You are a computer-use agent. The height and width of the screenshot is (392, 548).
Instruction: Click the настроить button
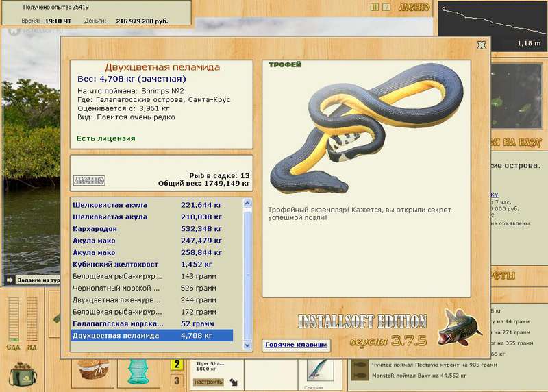click(208, 382)
